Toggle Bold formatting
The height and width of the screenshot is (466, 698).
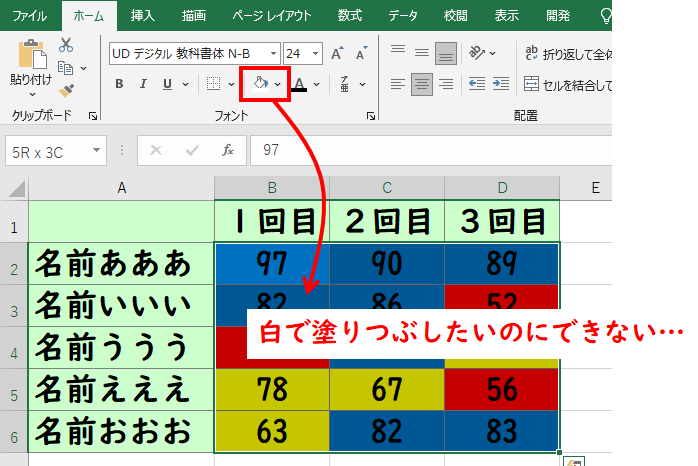pyautogui.click(x=119, y=84)
